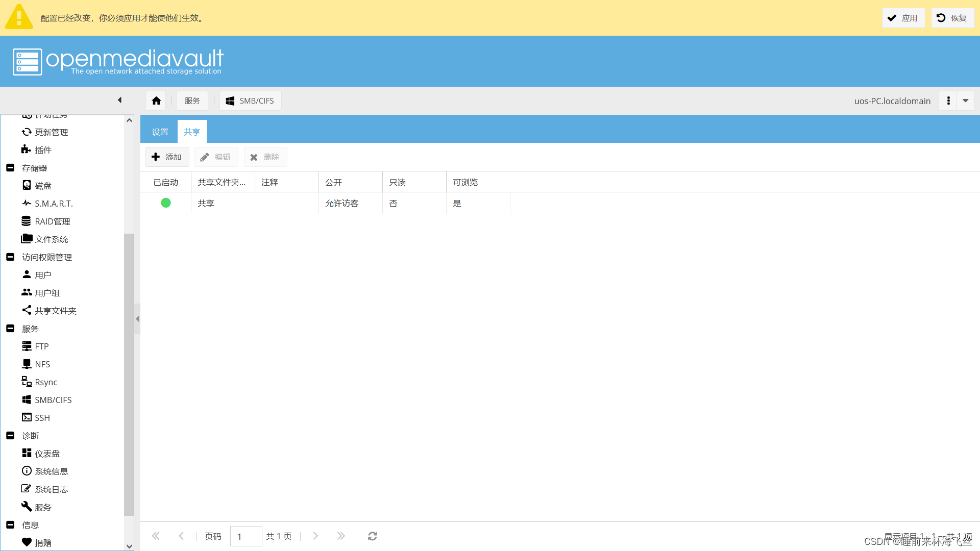The height and width of the screenshot is (551, 980).
Task: Click the green enabled status dot
Action: pyautogui.click(x=166, y=203)
